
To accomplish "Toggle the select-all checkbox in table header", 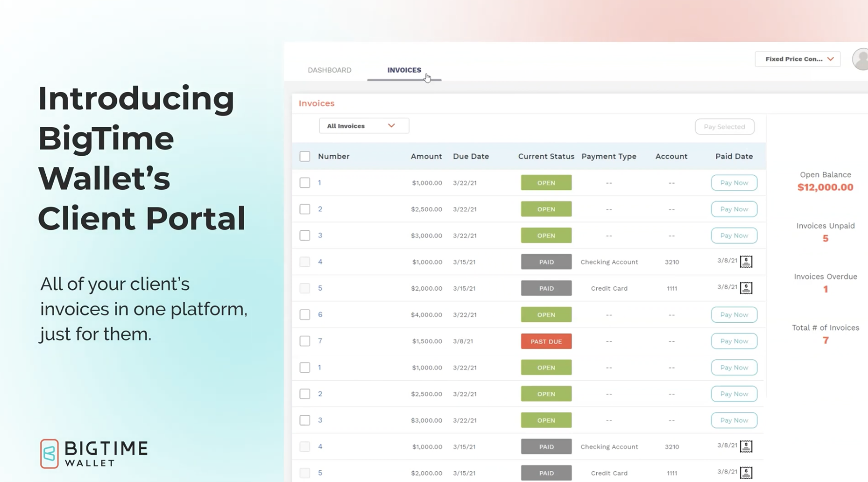I will pos(304,156).
